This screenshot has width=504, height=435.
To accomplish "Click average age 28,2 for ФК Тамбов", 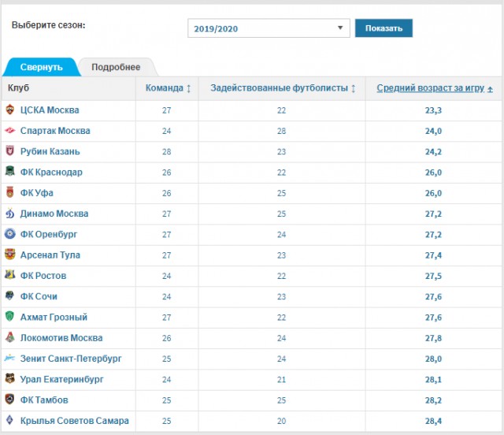I will point(433,400).
